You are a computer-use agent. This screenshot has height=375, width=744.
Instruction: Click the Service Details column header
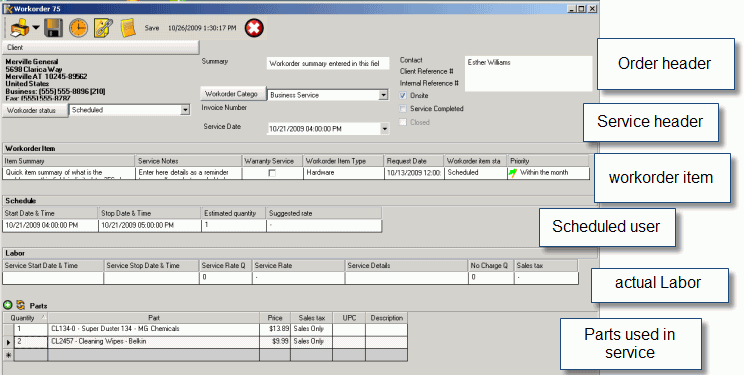pyautogui.click(x=406, y=265)
